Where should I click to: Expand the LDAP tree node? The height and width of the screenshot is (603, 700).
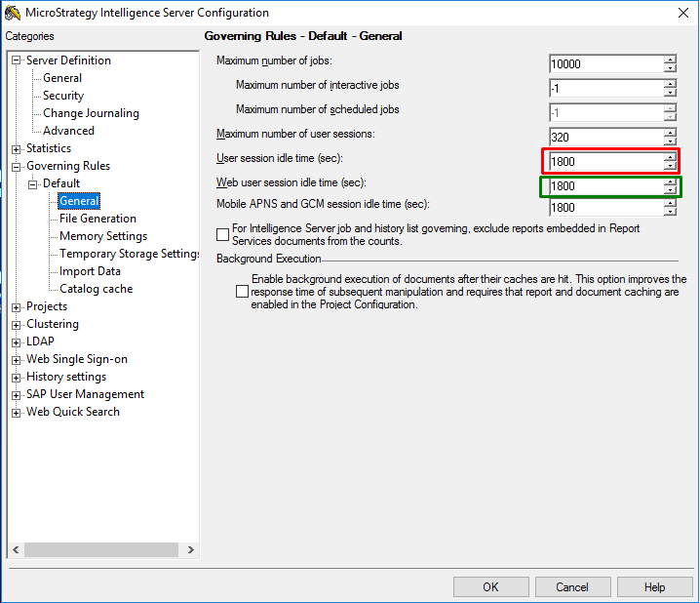16,342
